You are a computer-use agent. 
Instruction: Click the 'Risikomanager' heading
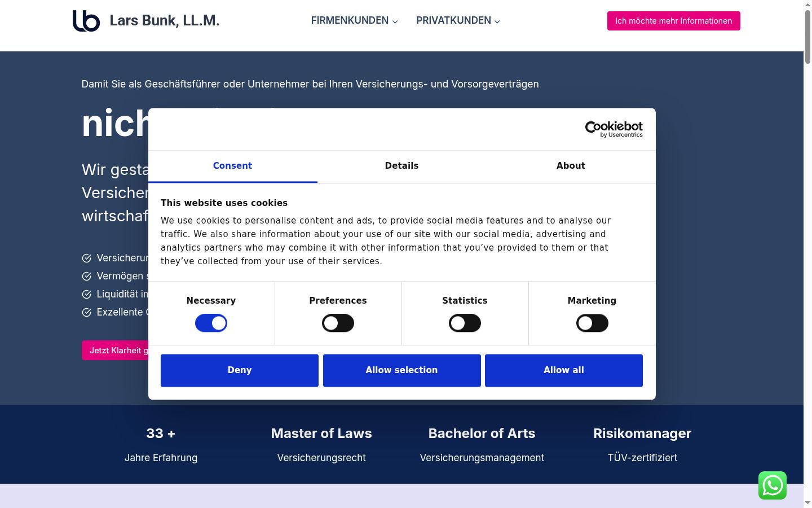tap(642, 433)
